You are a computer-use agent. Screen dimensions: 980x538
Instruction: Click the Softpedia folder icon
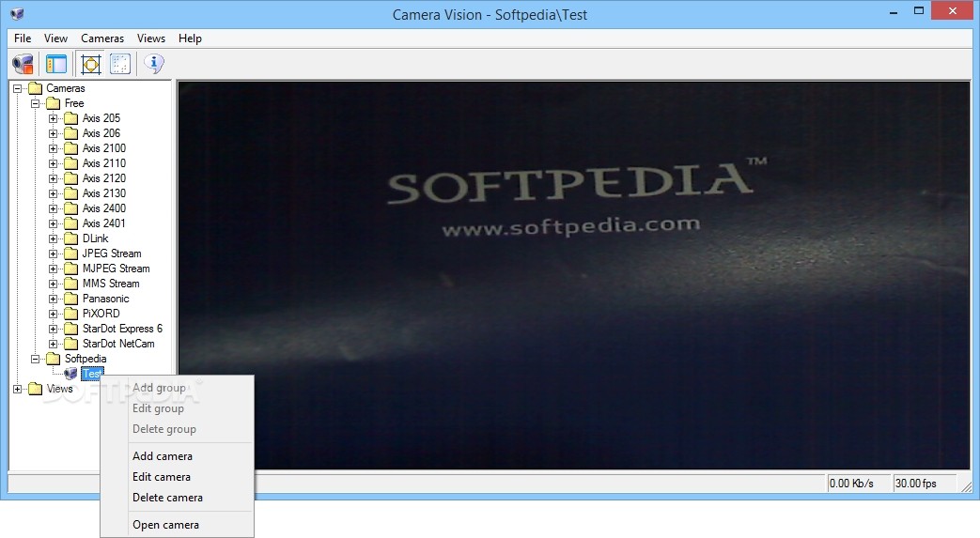coord(54,359)
